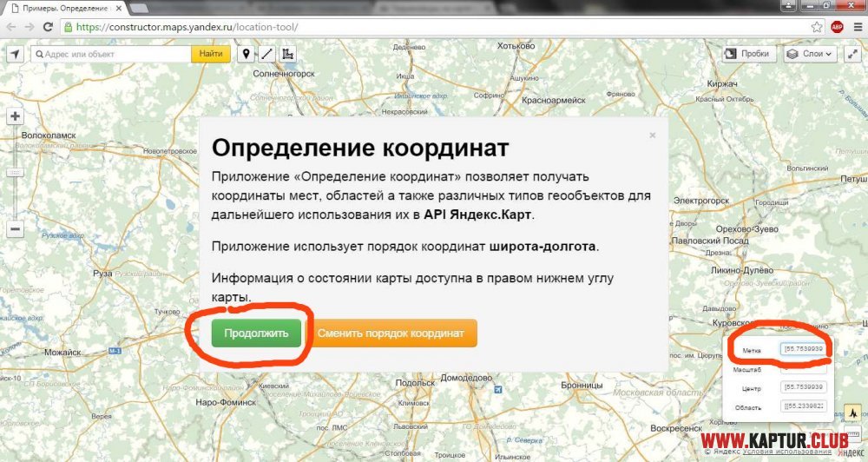
Task: Locate my position with the geolocation arrow
Action: (x=15, y=54)
